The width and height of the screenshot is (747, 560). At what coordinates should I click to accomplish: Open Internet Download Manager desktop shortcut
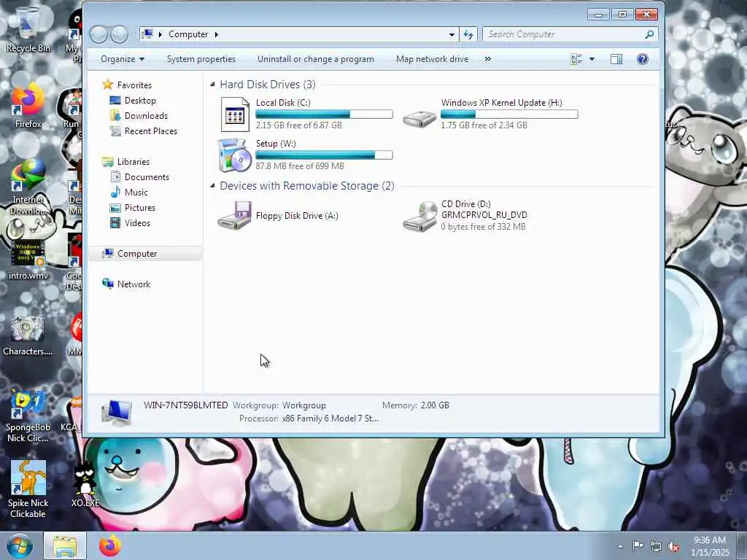28,187
